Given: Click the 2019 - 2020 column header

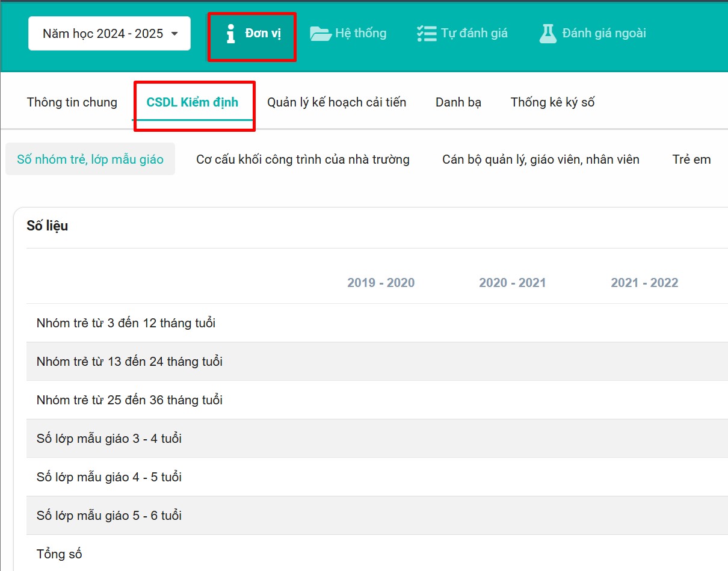Looking at the screenshot, I should tap(381, 283).
